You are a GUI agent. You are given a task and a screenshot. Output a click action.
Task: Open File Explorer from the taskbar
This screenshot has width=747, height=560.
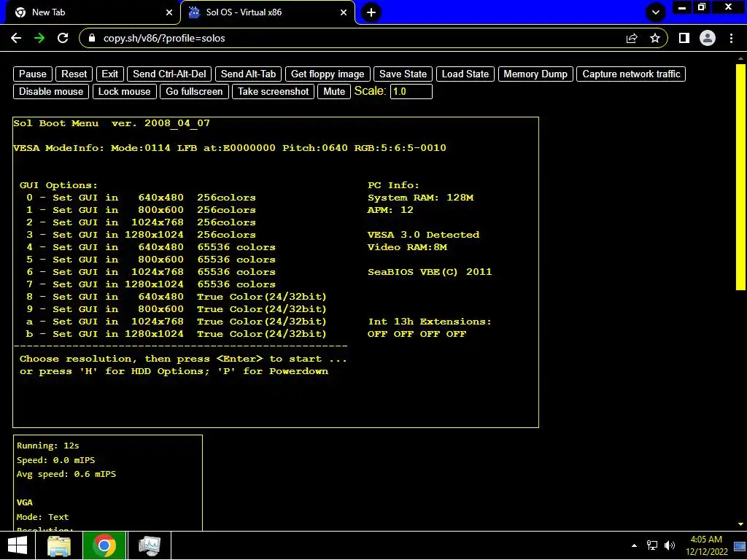coord(59,545)
